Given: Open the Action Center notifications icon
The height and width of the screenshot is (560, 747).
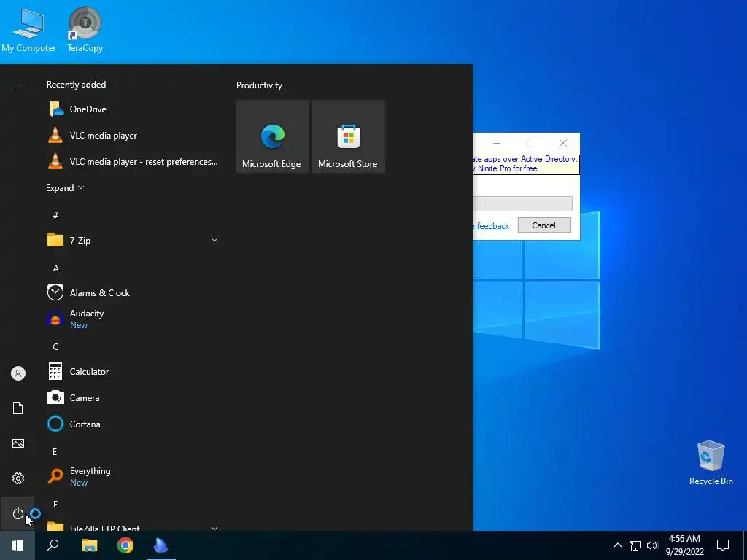Looking at the screenshot, I should click(x=723, y=545).
